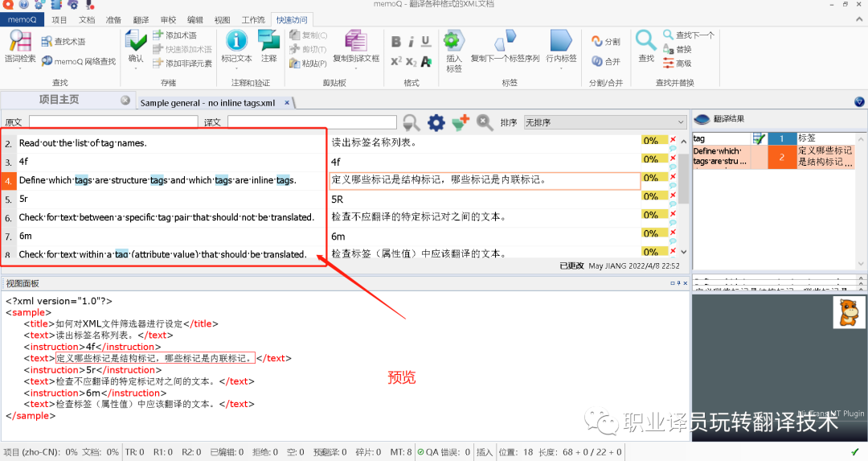Image resolution: width=868 pixels, height=461 pixels.
Task: Click 复制到译文框 copy source to target
Action: [356, 47]
